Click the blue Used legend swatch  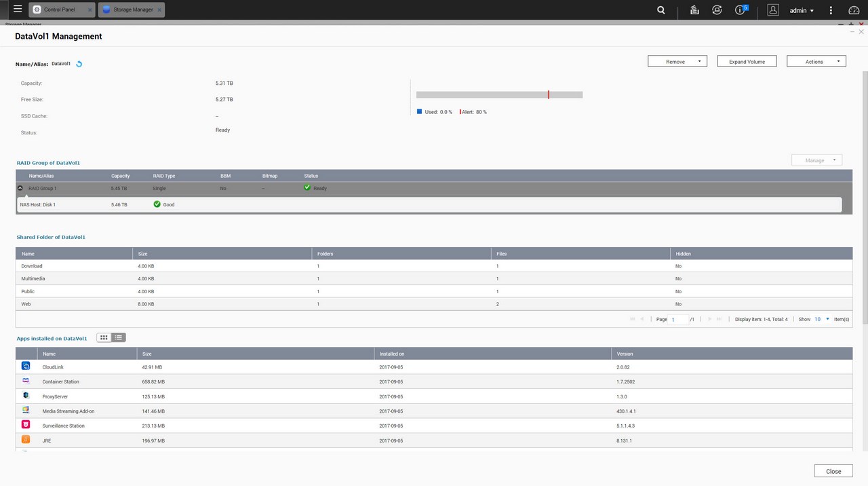419,111
